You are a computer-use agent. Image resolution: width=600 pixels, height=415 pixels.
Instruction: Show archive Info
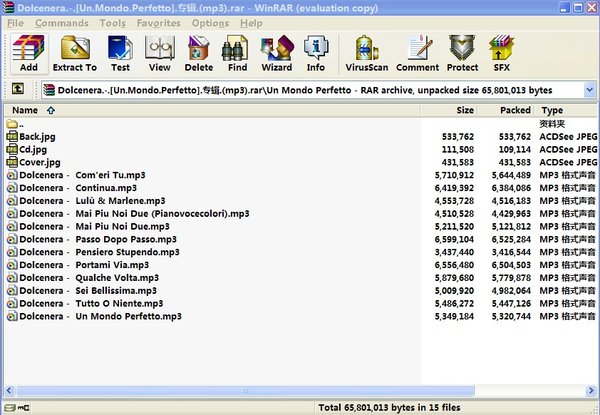click(316, 53)
